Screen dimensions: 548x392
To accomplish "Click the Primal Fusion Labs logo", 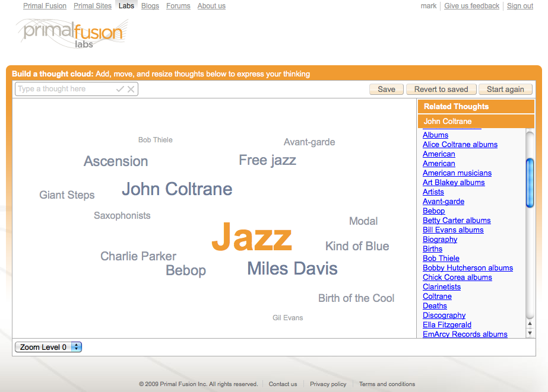I will (72, 34).
